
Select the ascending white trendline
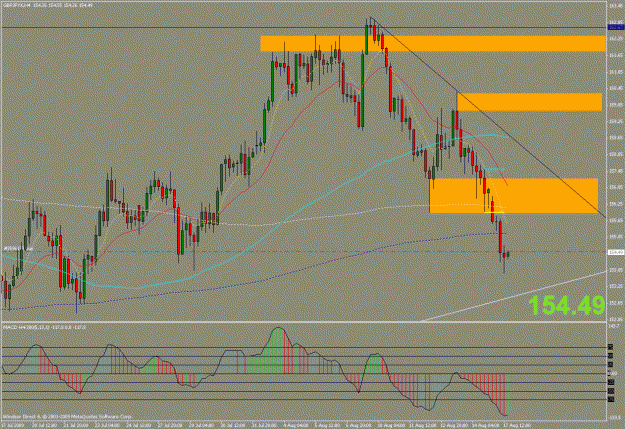coord(514,296)
